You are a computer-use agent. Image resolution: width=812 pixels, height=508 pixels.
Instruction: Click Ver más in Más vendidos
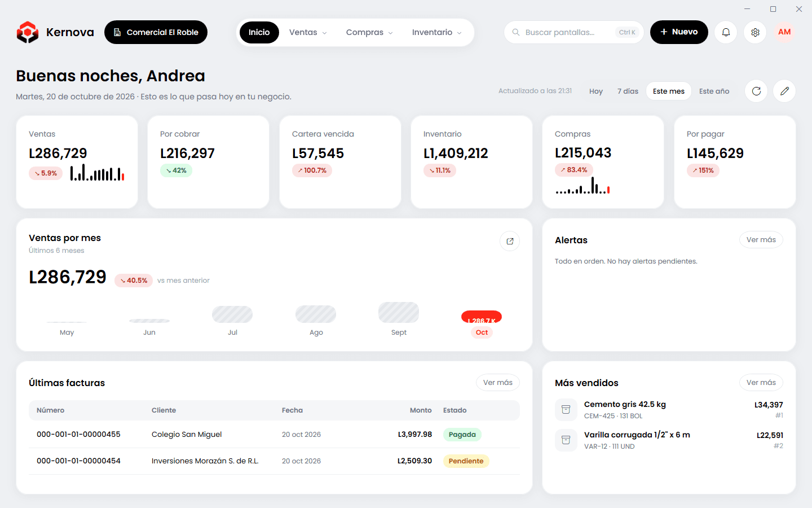click(761, 383)
